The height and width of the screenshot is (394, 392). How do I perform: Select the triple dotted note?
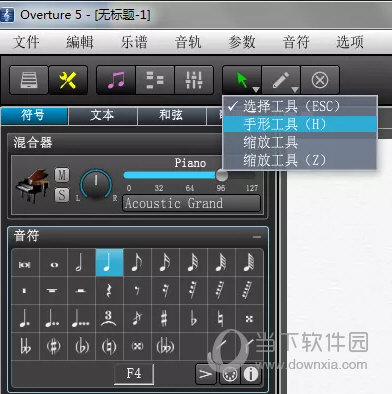pos(81,318)
